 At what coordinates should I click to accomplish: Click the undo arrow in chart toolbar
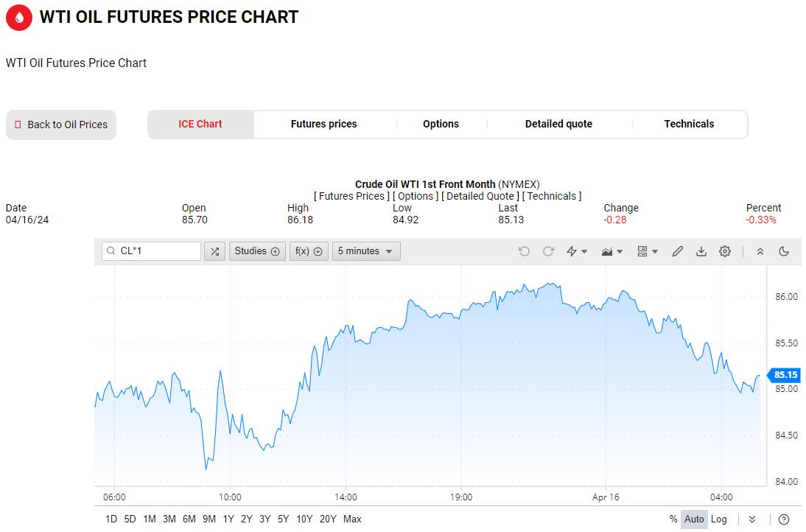tap(524, 251)
